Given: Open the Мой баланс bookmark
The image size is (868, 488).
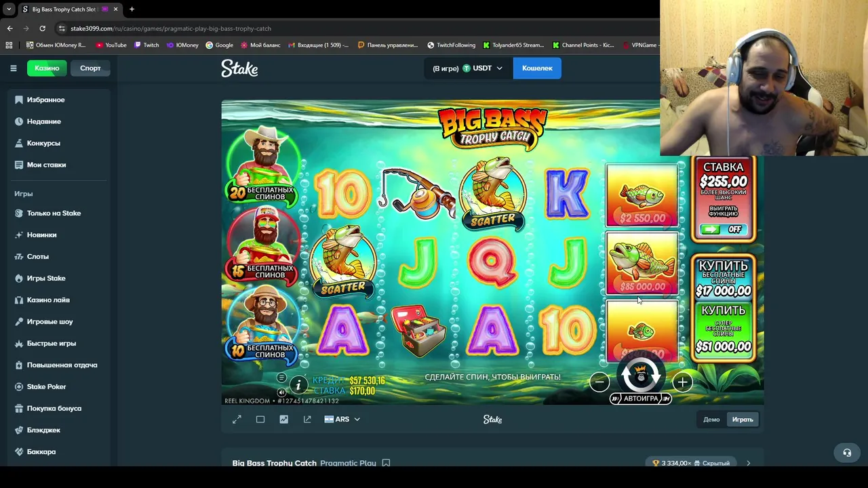Looking at the screenshot, I should pyautogui.click(x=260, y=45).
